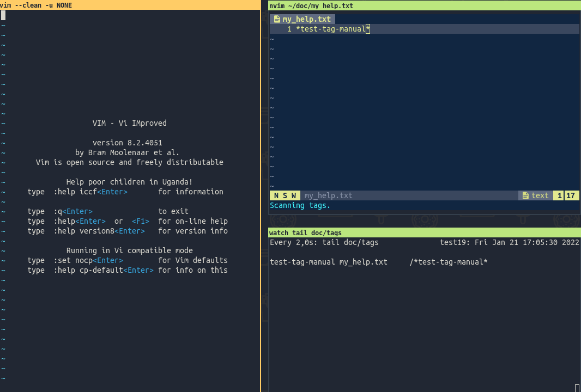Click the '<F1>' key hint in the vim intro
Screen dimensions: 581x392
coord(141,222)
